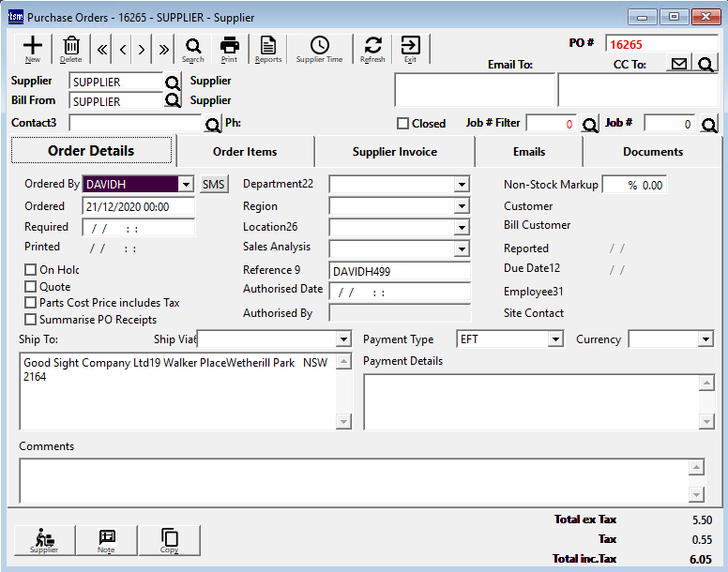
Task: Expand the Payment Type dropdown
Action: point(555,339)
